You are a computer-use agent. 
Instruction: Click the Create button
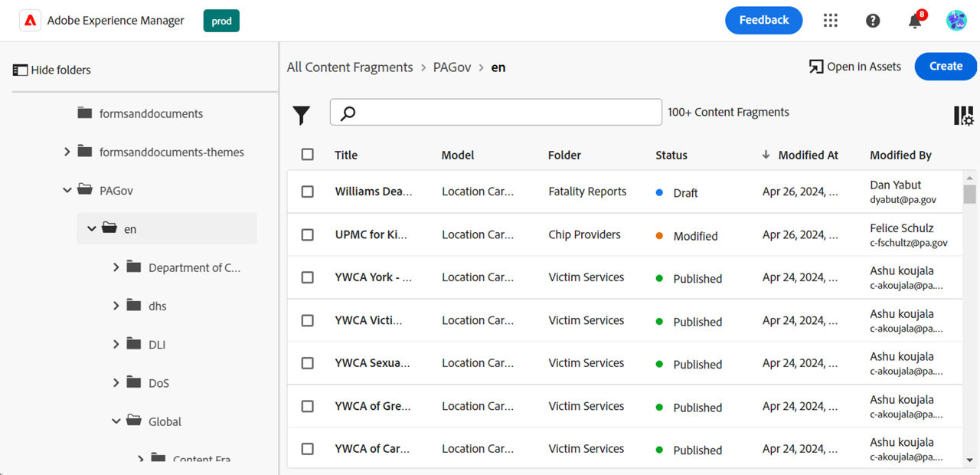click(x=946, y=67)
